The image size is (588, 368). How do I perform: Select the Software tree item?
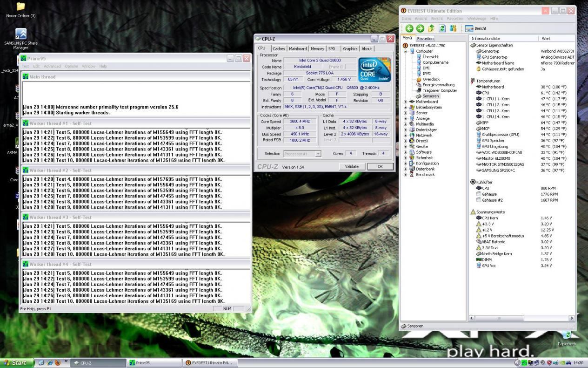tap(424, 152)
